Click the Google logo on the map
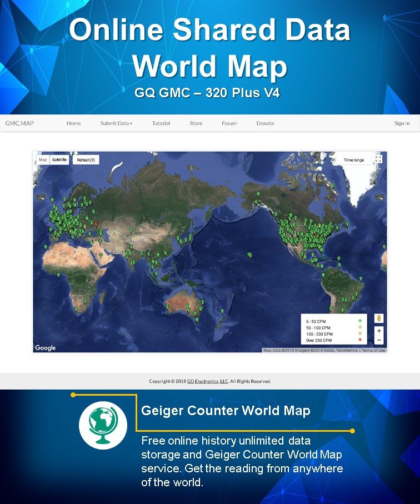The width and height of the screenshot is (420, 504). 46,348
